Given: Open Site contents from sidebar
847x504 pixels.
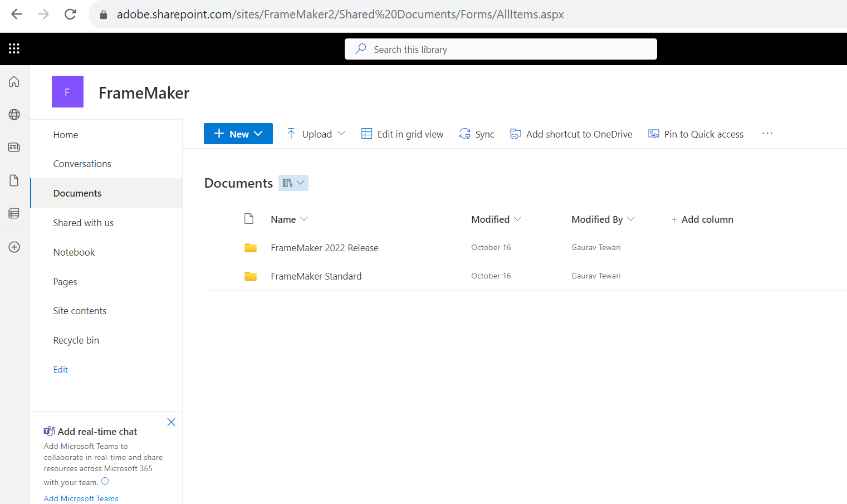Looking at the screenshot, I should point(80,310).
